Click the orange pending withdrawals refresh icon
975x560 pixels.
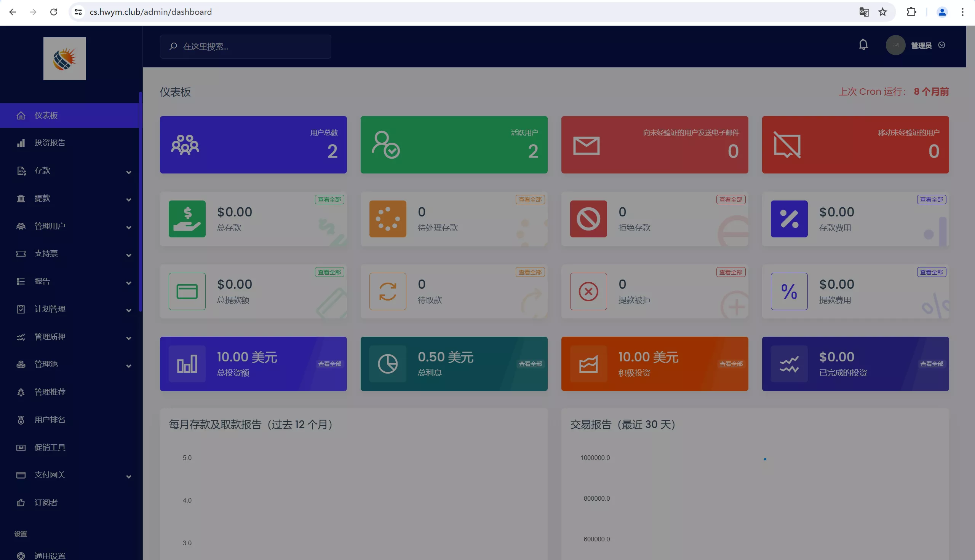click(388, 291)
